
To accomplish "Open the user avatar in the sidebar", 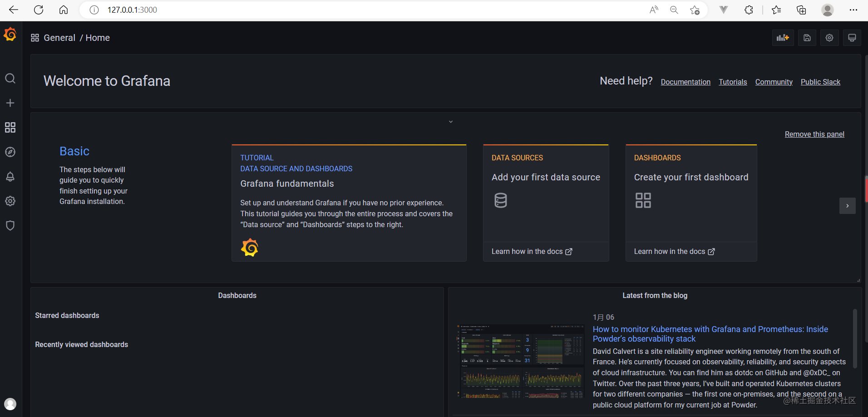I will point(10,404).
